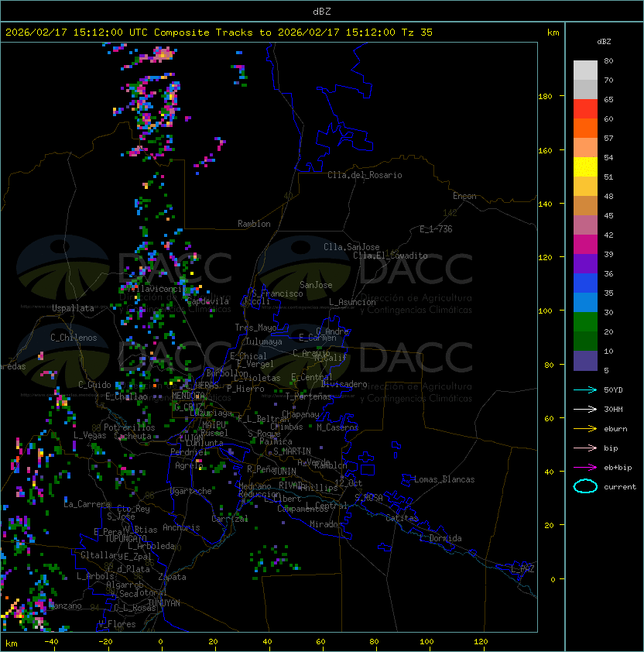Click the 'Catitas' map label
Screen dimensions: 644x652
[402, 518]
